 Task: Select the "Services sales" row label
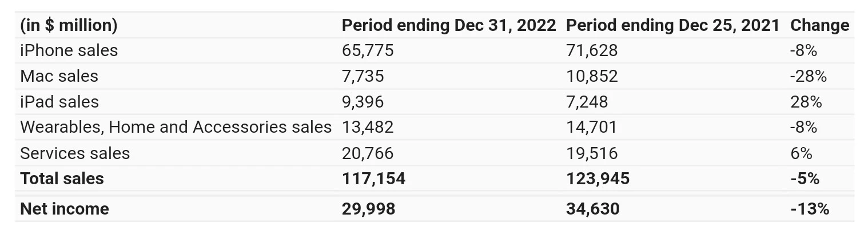pos(75,153)
